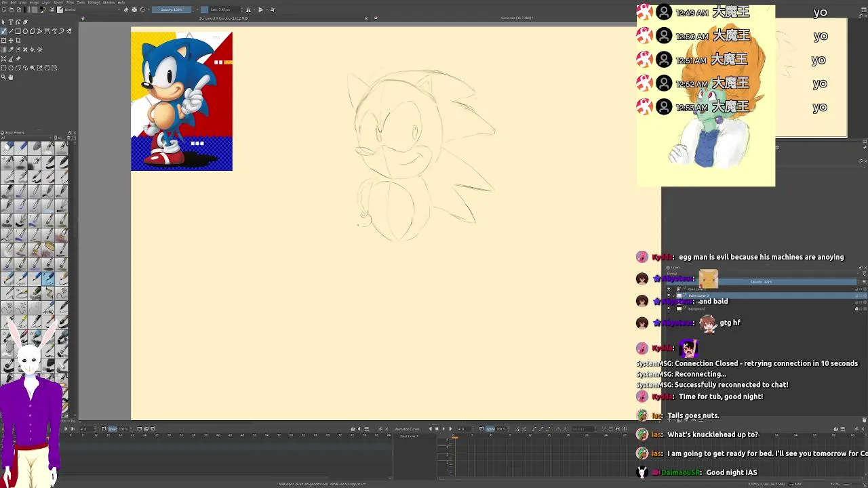Open vertical mirror options arrow
The image size is (868, 488).
(x=267, y=9)
